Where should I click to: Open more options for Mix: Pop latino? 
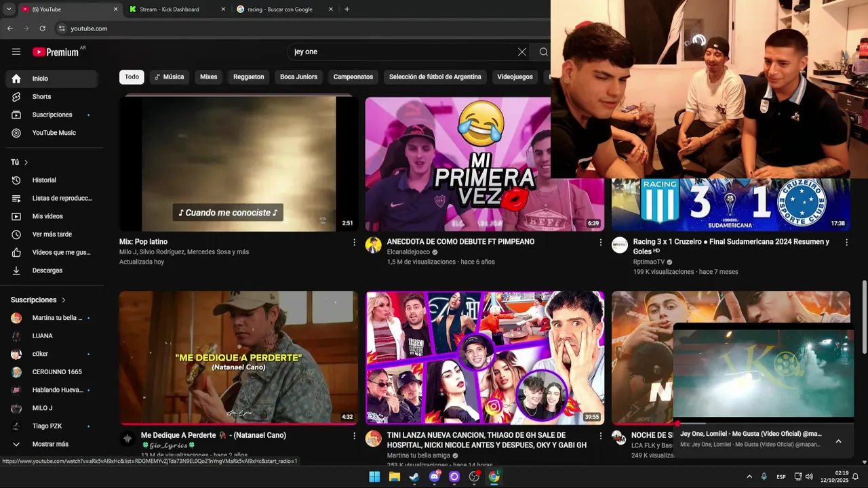(354, 242)
